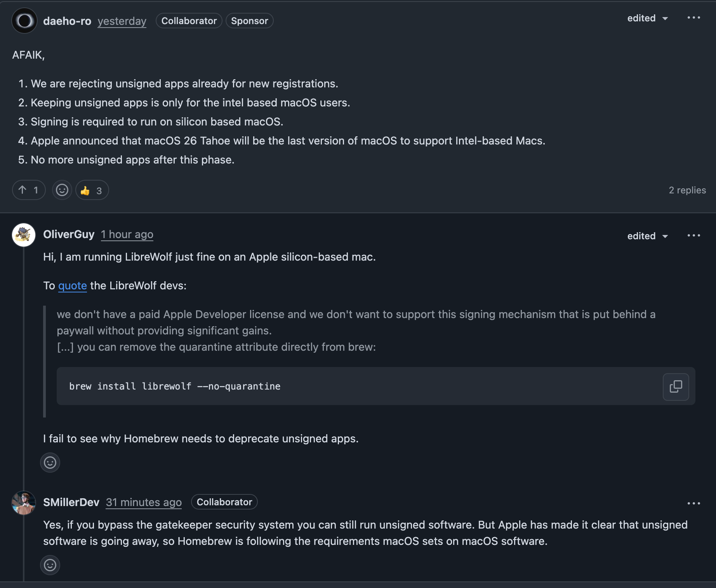Screen dimensions: 716x588
Task: Open options menu on SMillerDev's reply
Action: point(693,503)
